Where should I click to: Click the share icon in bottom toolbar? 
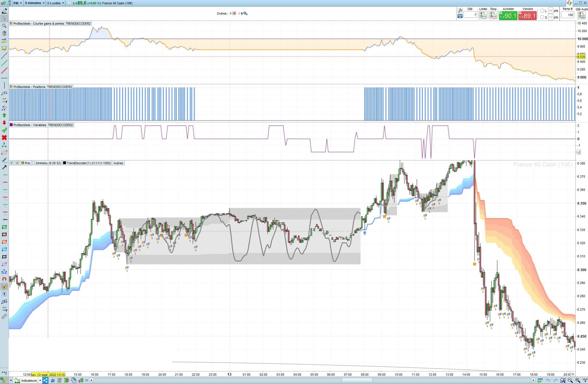coord(45,381)
